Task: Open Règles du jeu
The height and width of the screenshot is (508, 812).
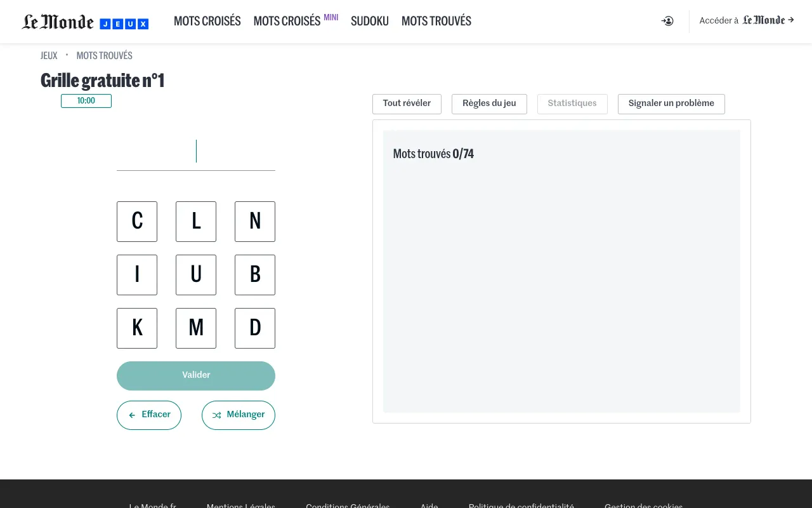Action: coord(489,104)
